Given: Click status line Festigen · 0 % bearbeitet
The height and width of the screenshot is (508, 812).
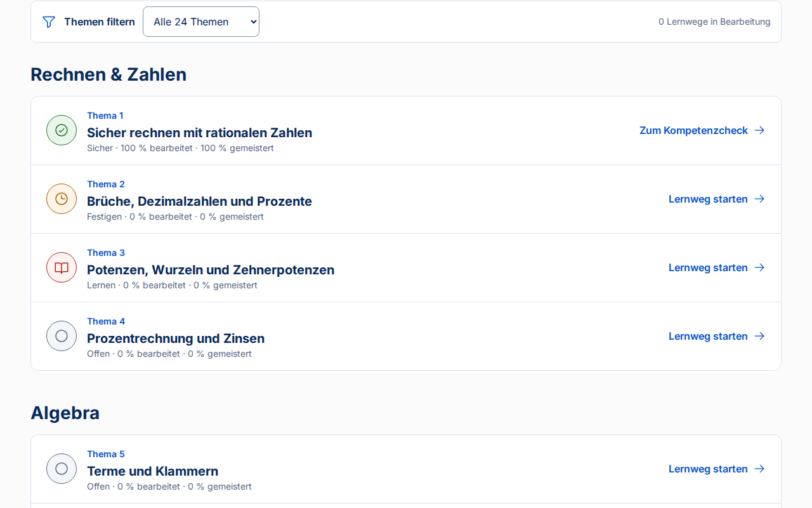Looking at the screenshot, I should tap(175, 217).
